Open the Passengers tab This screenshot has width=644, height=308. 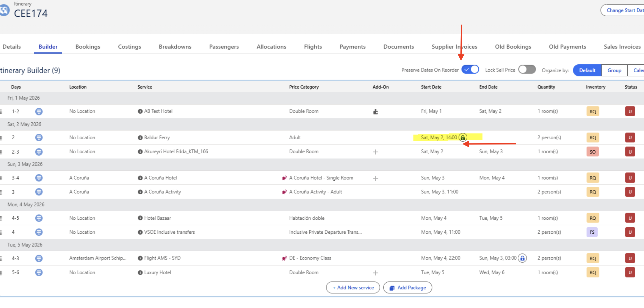click(224, 47)
